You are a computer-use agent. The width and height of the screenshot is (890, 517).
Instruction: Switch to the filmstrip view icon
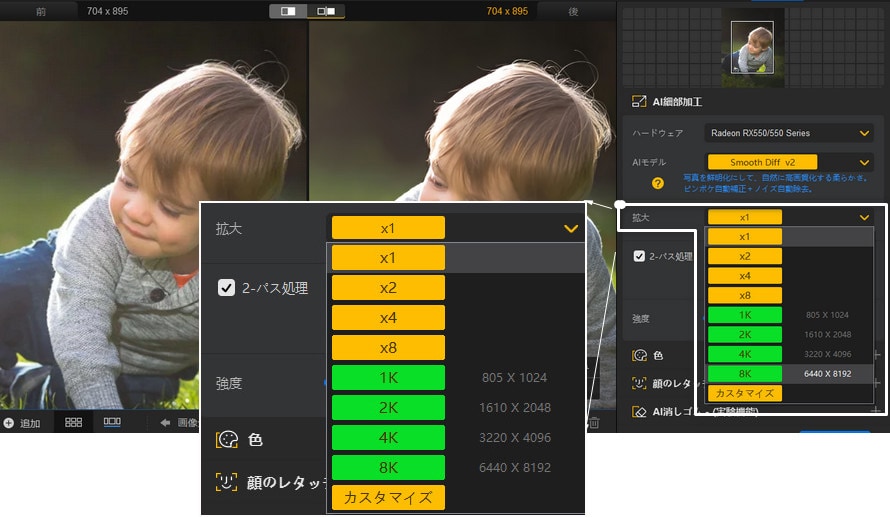[x=112, y=422]
